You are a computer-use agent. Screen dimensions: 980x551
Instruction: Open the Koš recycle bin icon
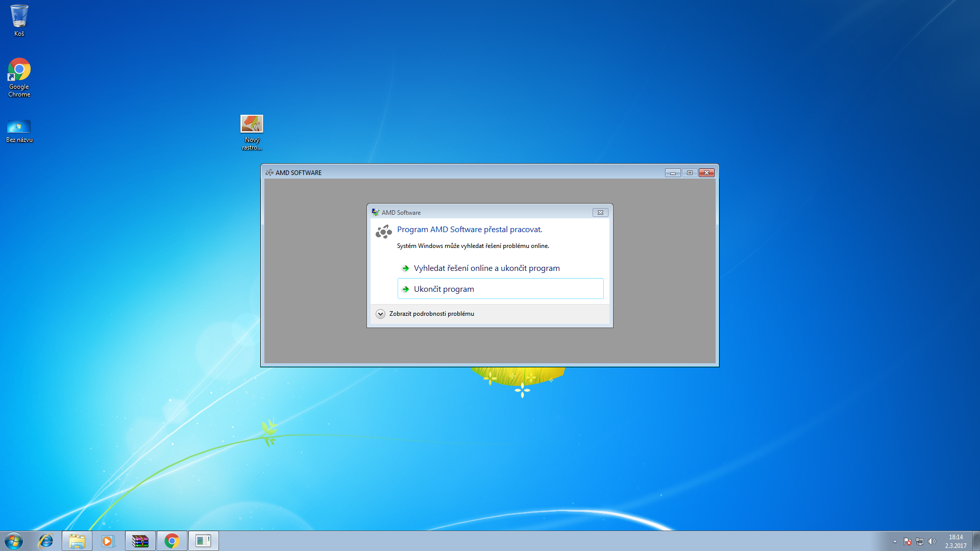19,20
